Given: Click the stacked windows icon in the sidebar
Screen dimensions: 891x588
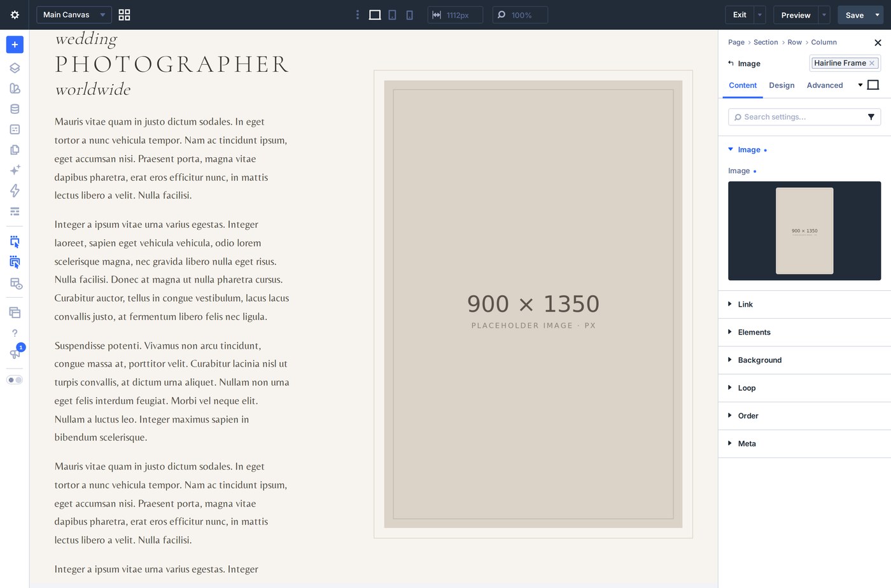Looking at the screenshot, I should (x=15, y=312).
